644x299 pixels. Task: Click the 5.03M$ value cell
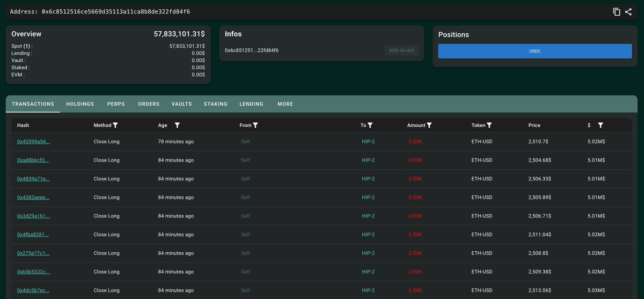click(x=596, y=290)
